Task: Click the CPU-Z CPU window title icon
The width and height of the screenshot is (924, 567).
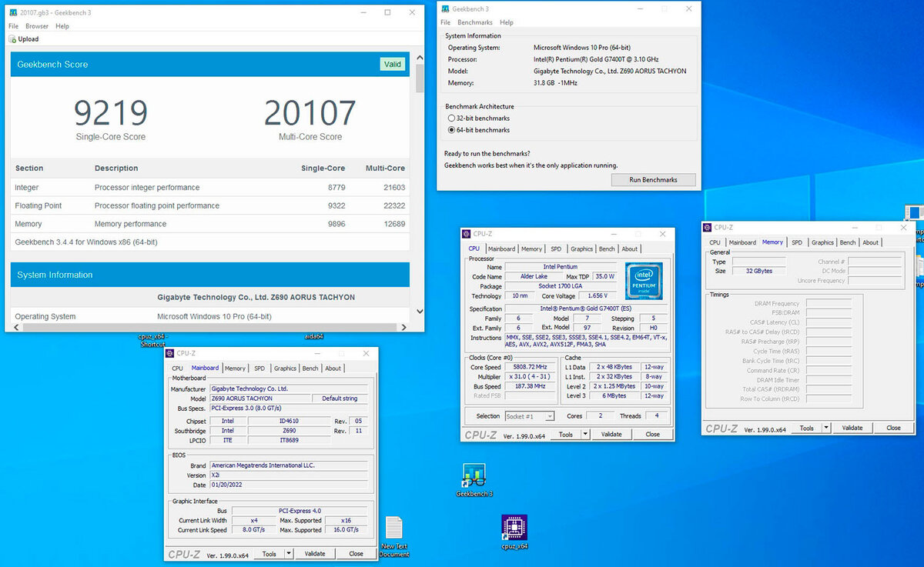Action: click(x=466, y=233)
